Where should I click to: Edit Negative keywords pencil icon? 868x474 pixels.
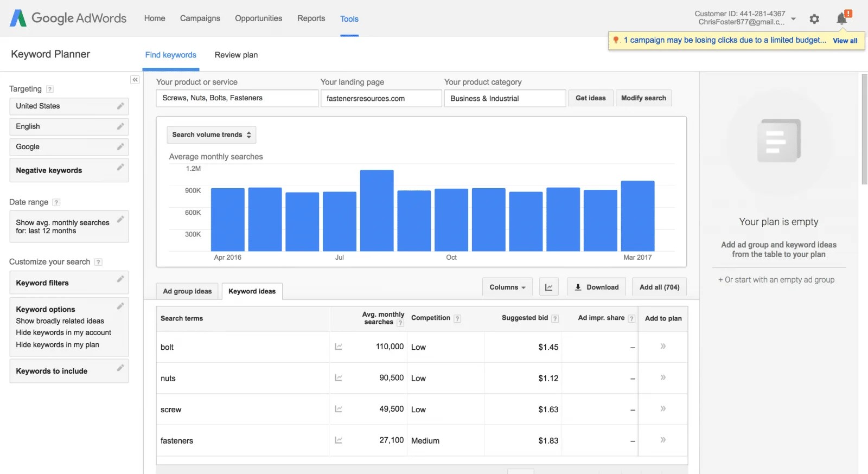point(120,167)
